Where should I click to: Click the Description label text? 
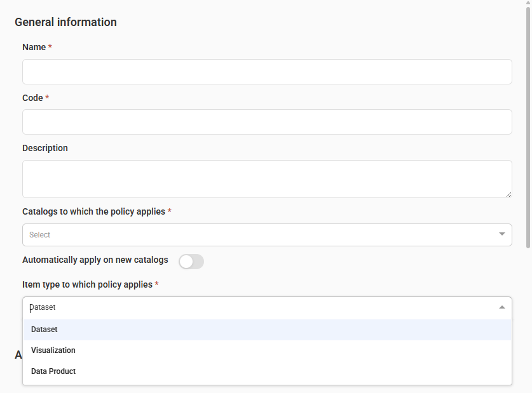click(x=45, y=148)
